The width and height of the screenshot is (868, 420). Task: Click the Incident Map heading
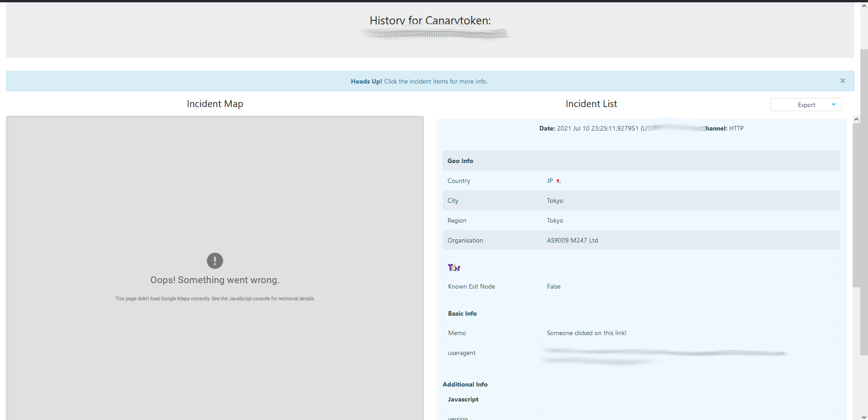coord(215,104)
